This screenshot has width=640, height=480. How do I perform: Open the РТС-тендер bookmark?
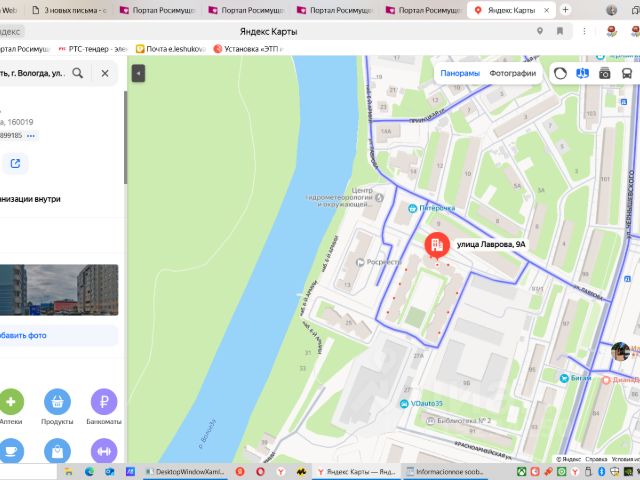coord(93,49)
